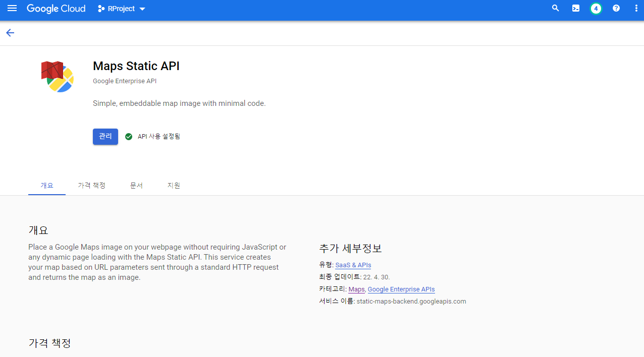Image resolution: width=644 pixels, height=357 pixels.
Task: Select the 개요 tab
Action: (47, 186)
